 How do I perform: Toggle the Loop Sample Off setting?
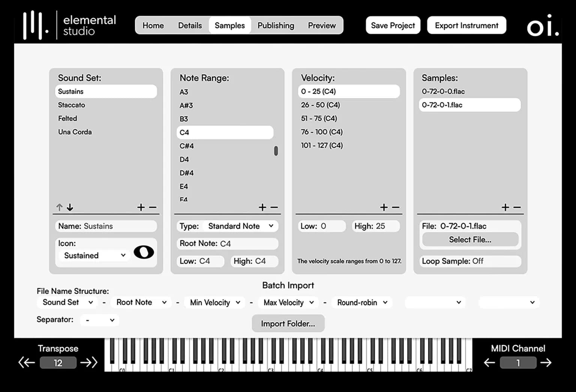click(x=470, y=261)
